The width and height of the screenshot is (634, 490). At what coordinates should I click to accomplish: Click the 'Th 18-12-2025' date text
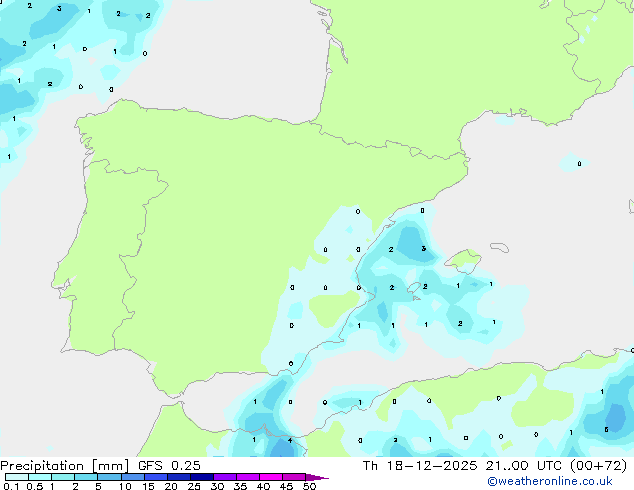[x=420, y=465]
